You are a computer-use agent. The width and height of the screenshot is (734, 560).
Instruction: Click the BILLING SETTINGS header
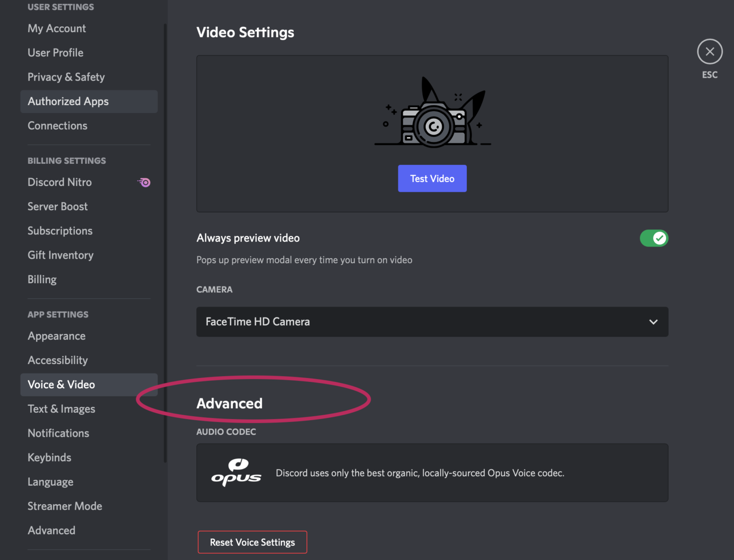[67, 161]
